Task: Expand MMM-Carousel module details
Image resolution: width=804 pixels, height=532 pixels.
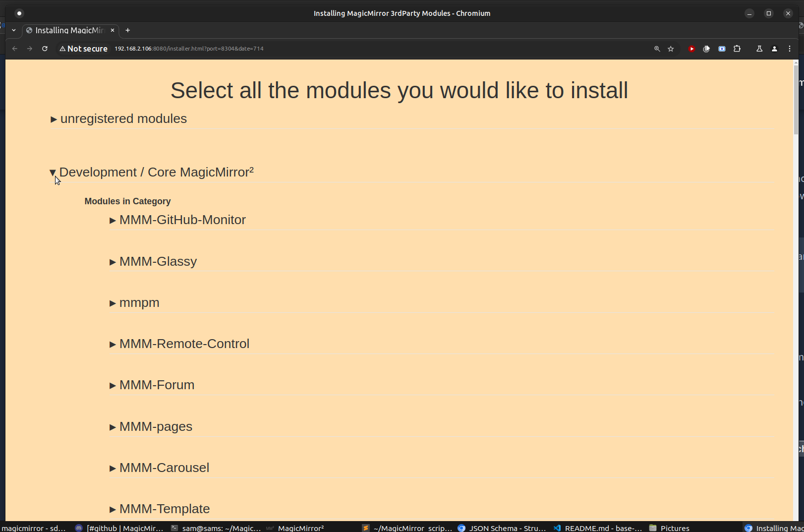Action: point(159,468)
